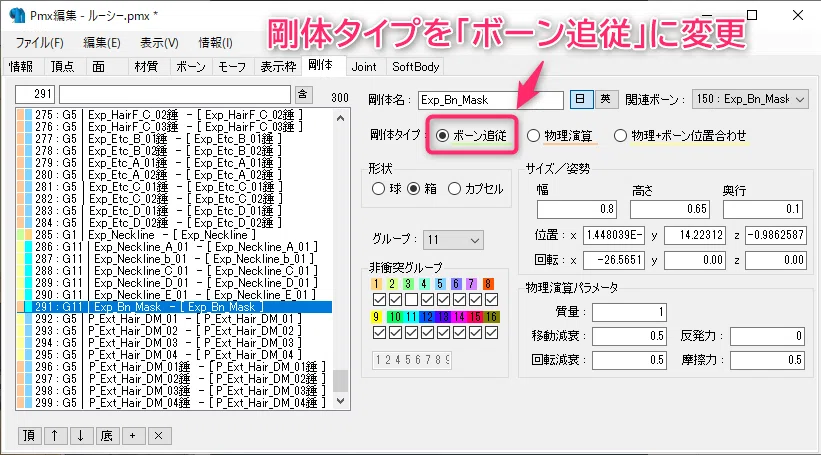Switch to the 頂点 tab

[62, 66]
